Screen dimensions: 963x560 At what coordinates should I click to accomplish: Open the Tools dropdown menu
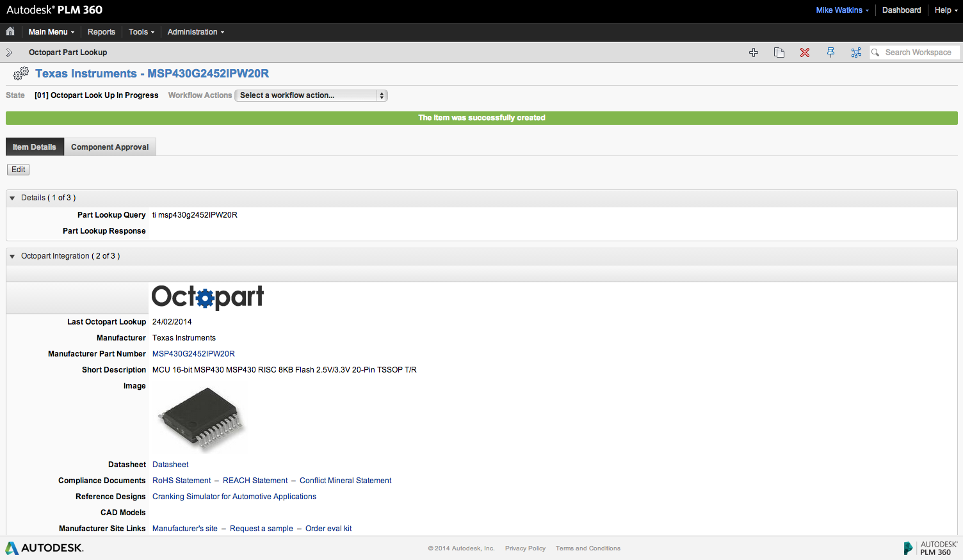click(x=142, y=32)
